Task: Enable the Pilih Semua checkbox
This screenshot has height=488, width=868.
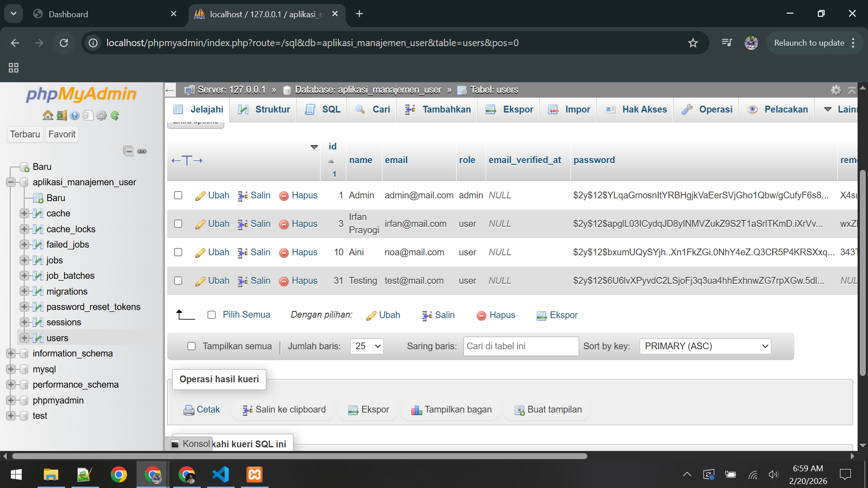Action: click(212, 315)
